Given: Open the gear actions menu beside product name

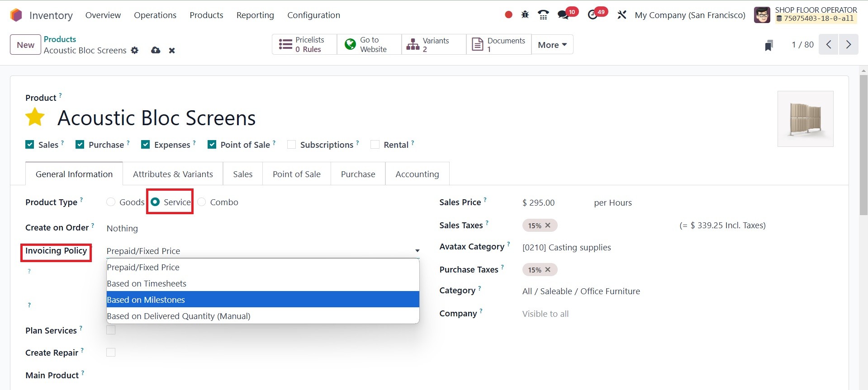Looking at the screenshot, I should point(135,50).
